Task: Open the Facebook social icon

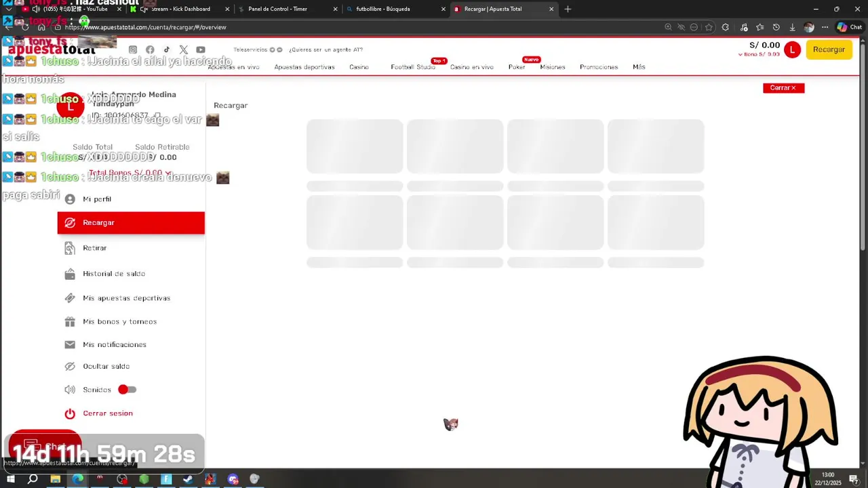Action: pyautogui.click(x=150, y=49)
